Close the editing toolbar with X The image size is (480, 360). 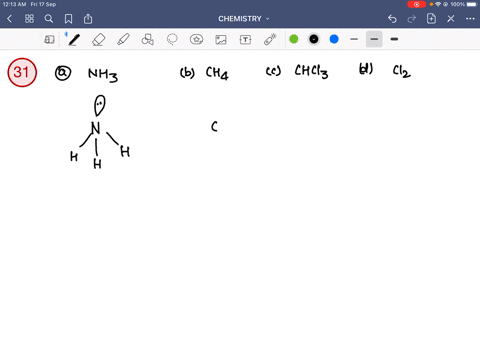tap(451, 19)
